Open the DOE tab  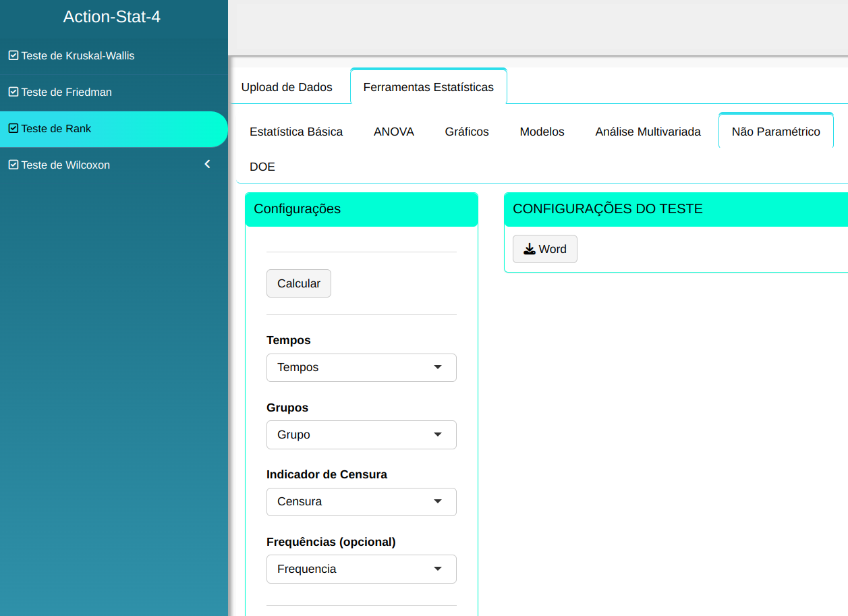click(x=262, y=167)
